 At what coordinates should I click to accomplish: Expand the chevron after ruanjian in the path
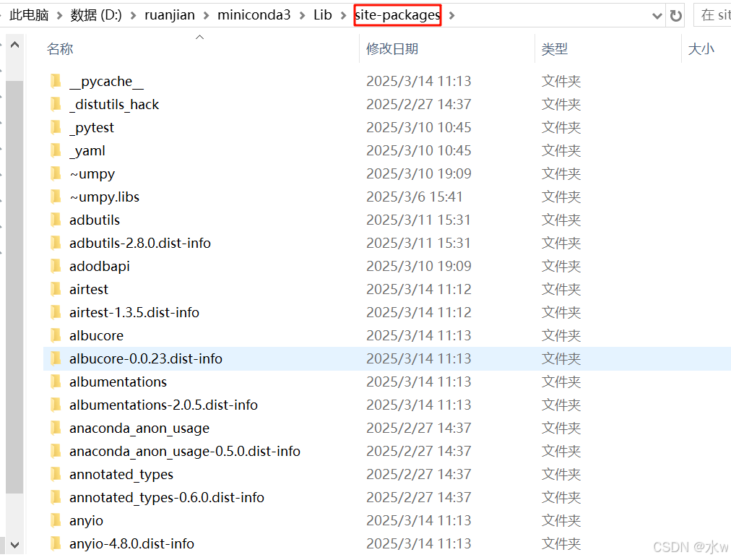(x=206, y=16)
